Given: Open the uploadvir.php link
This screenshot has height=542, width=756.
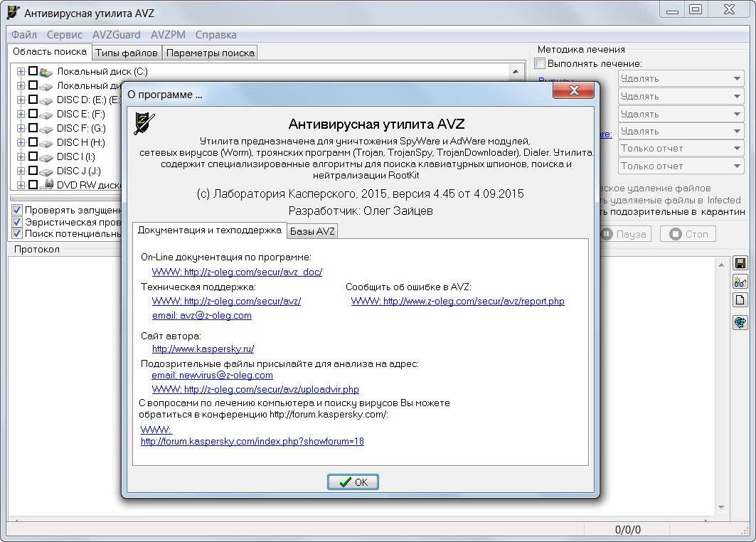Looking at the screenshot, I should [255, 389].
